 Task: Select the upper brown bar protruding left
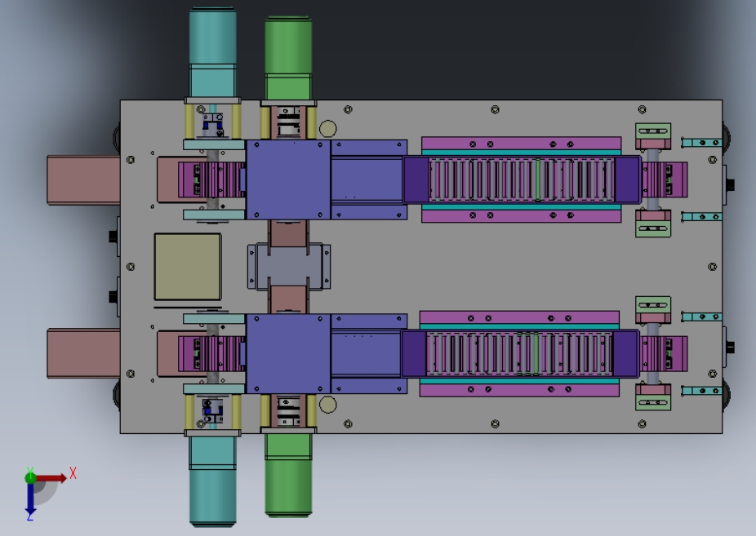pos(83,180)
